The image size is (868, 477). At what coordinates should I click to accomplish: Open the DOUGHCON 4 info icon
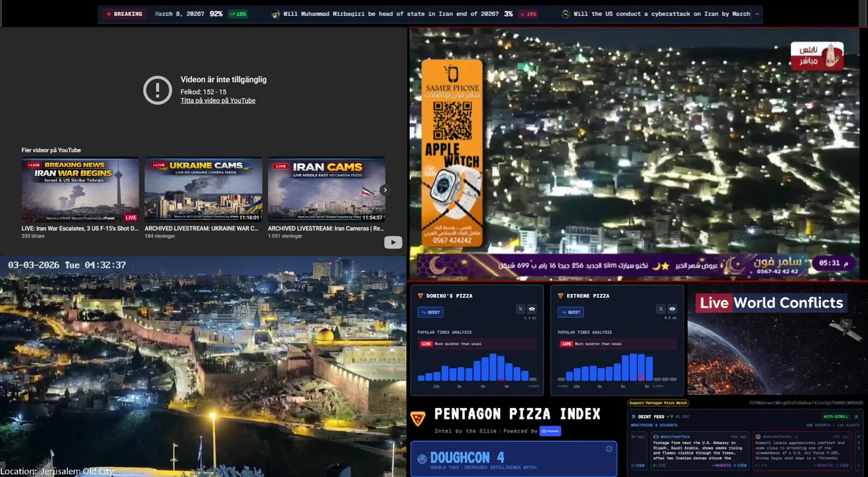tap(609, 449)
